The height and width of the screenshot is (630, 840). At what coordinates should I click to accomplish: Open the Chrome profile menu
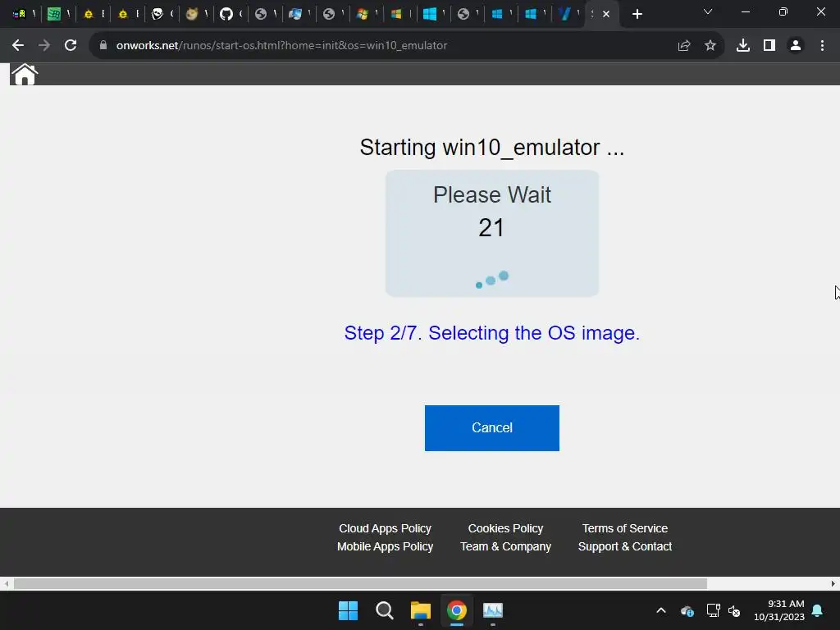point(796,46)
